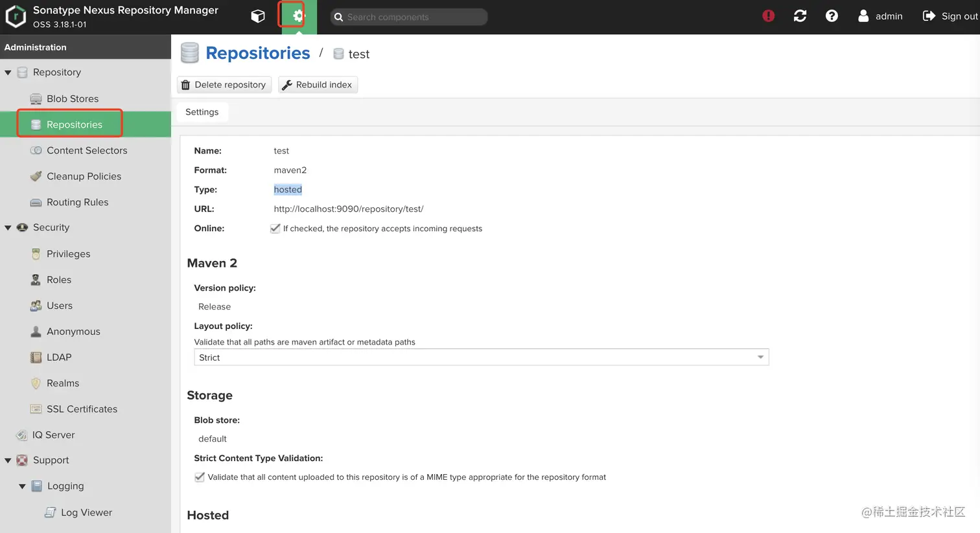Open Content Selectors in sidebar

[86, 150]
